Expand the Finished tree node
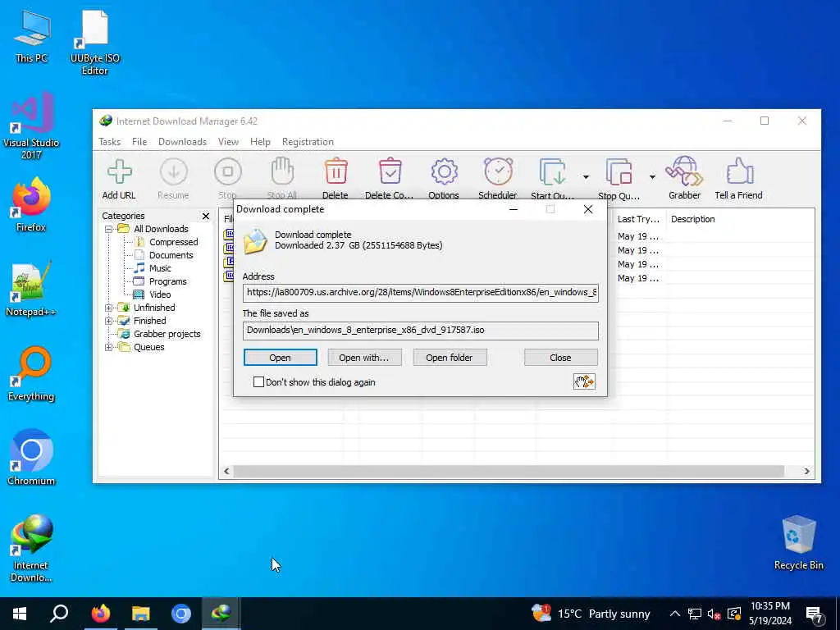 click(109, 321)
